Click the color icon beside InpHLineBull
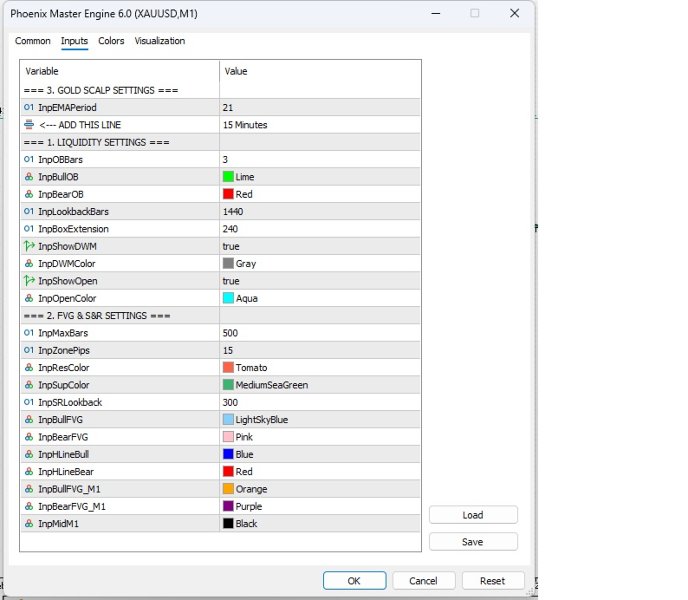Screen dimensions: 688x600 [29, 454]
